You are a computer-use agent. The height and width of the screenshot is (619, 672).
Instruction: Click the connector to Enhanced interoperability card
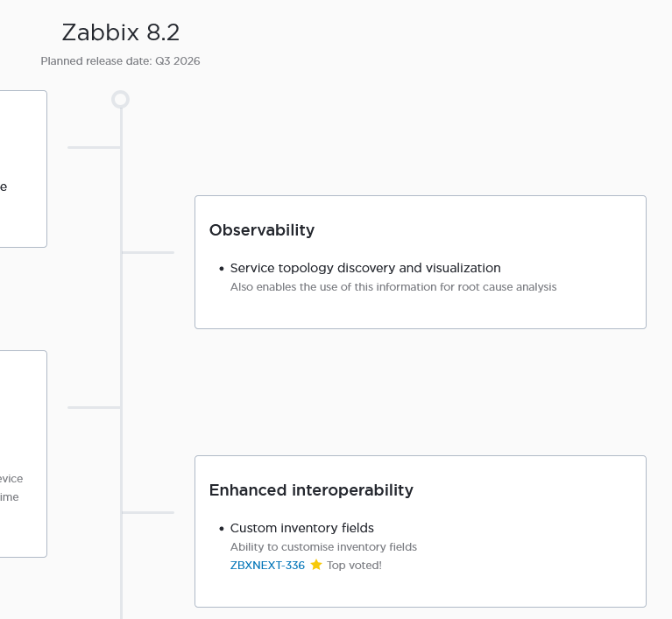pos(148,512)
